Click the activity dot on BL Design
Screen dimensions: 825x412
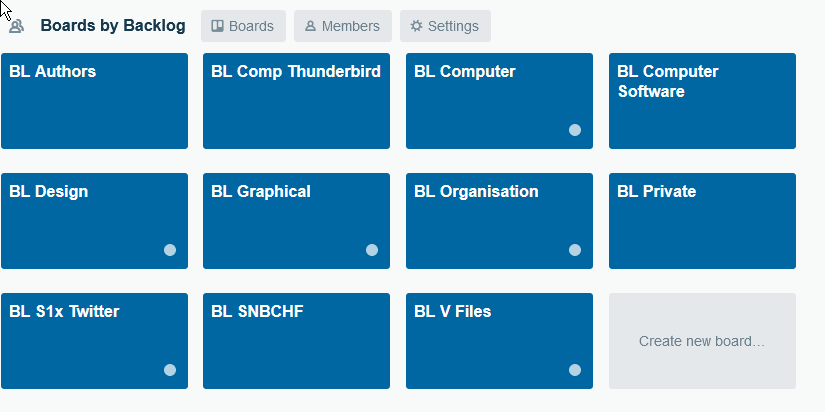pyautogui.click(x=169, y=250)
